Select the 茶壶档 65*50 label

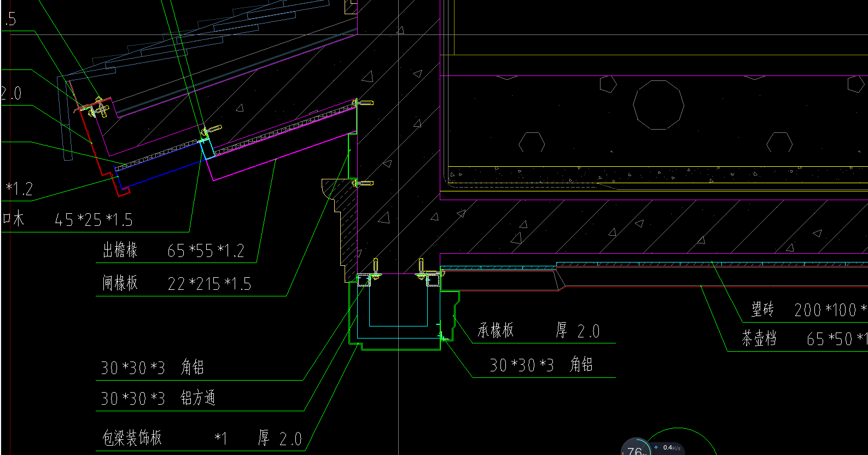click(804, 339)
